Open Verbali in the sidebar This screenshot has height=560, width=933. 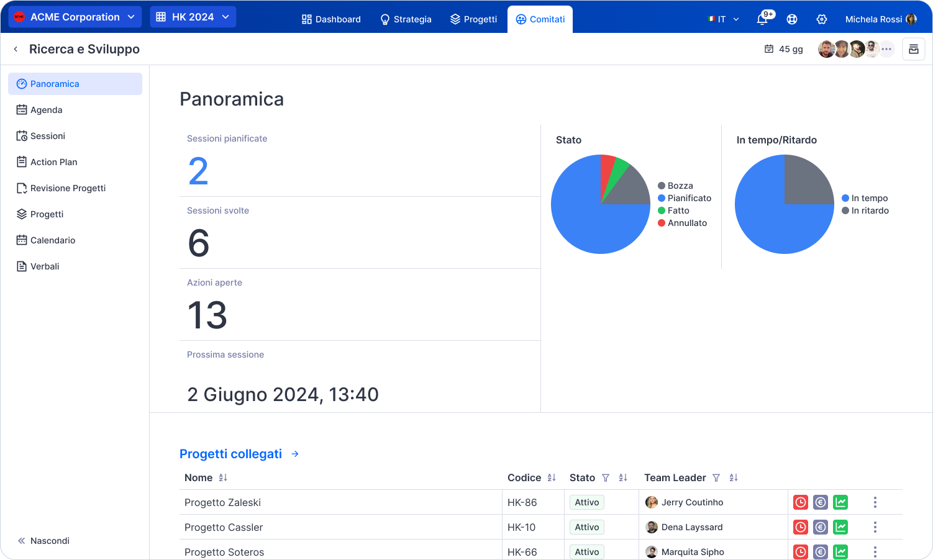coord(75,266)
